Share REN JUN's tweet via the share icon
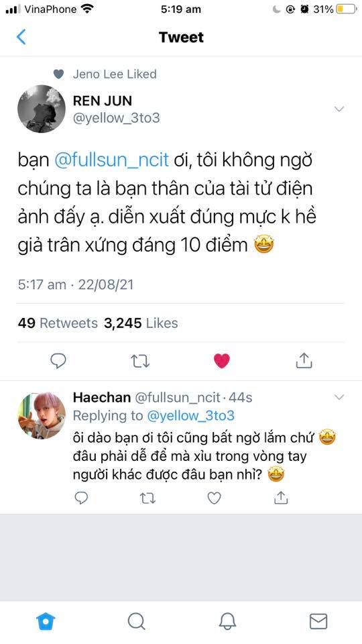The image size is (362, 644). [304, 360]
